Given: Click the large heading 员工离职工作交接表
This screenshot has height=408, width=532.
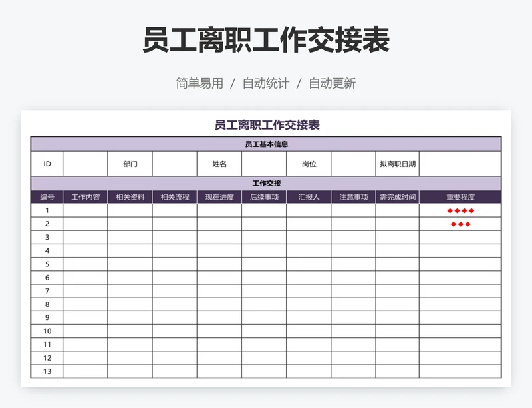Looking at the screenshot, I should [x=265, y=41].
